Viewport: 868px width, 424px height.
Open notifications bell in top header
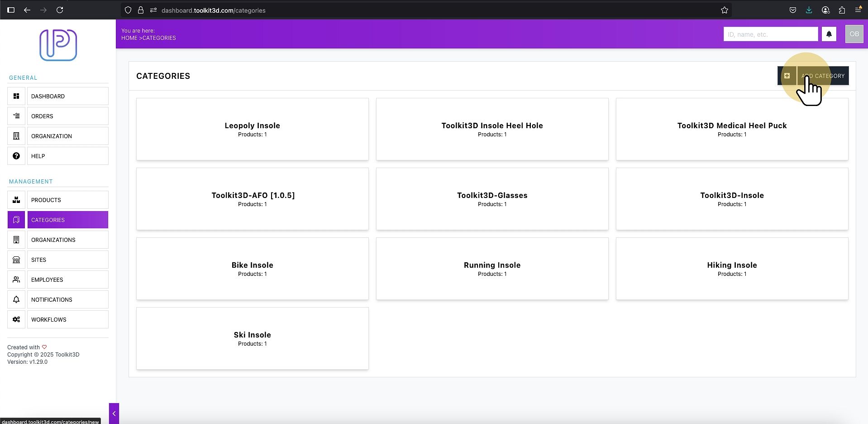[829, 34]
